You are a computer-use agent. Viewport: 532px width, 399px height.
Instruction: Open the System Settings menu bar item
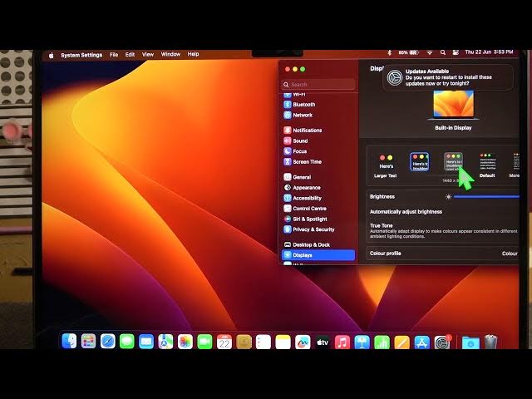81,55
